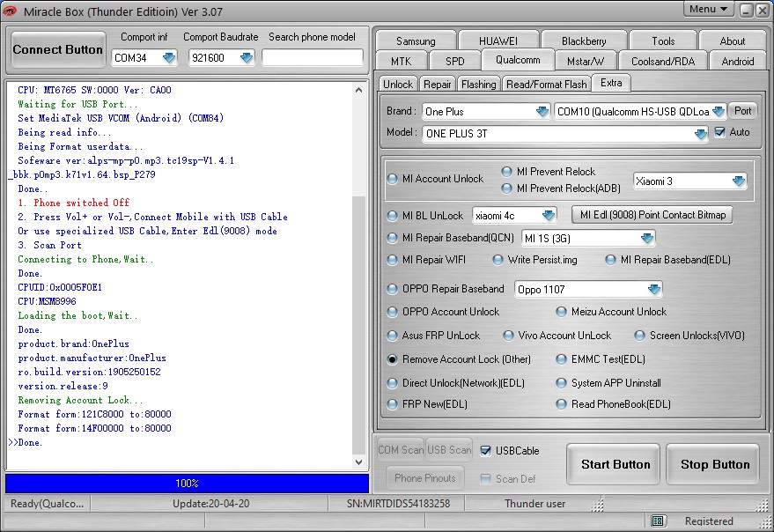The image size is (774, 532).
Task: Expand the Brand One Plus dropdown
Action: tap(542, 112)
